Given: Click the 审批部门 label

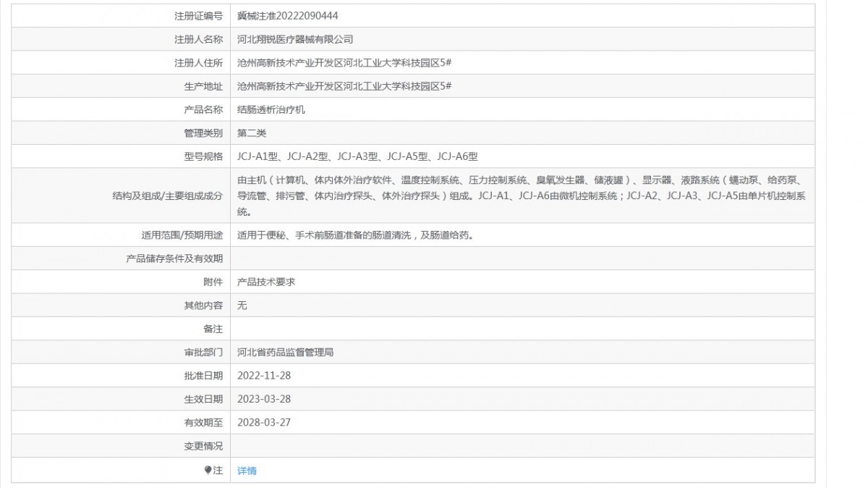Looking at the screenshot, I should tap(203, 353).
